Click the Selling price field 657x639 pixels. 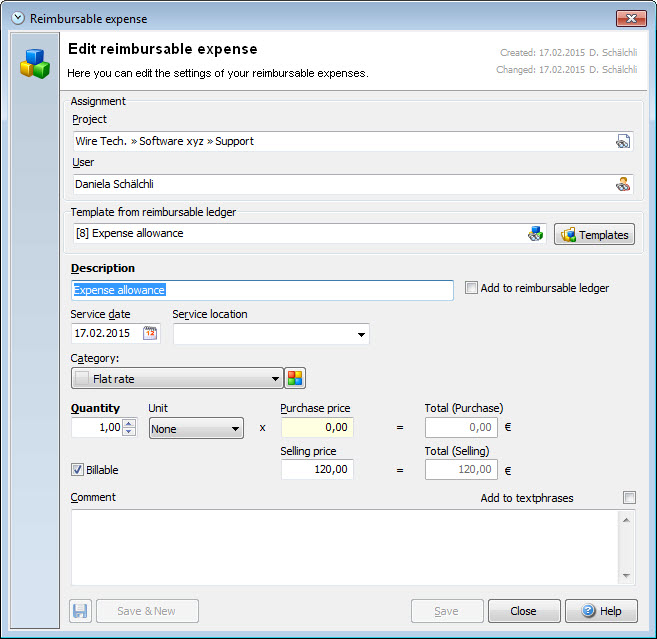point(317,469)
